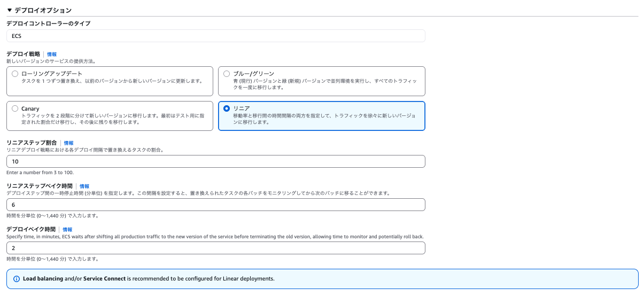
Task: Click the ECS deploy controller type field
Action: (215, 36)
